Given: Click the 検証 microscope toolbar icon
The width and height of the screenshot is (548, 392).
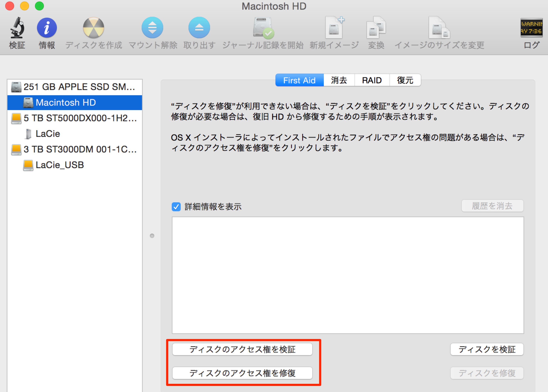Looking at the screenshot, I should 17,28.
